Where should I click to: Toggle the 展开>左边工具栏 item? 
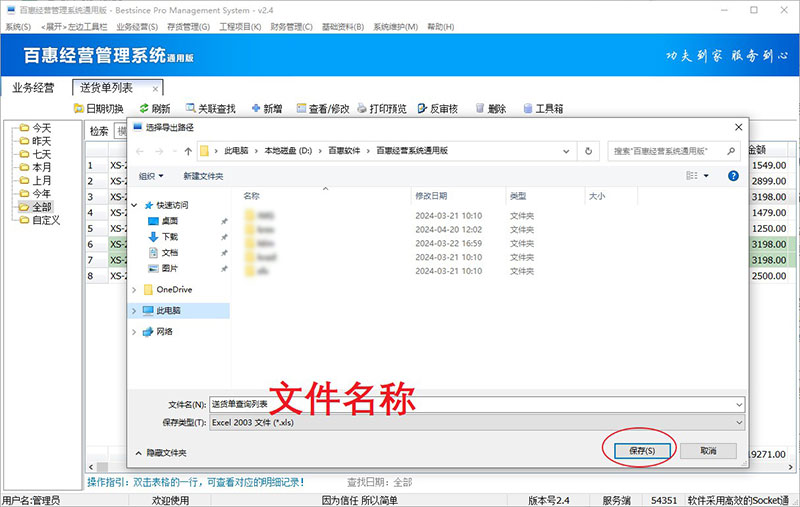[x=74, y=27]
